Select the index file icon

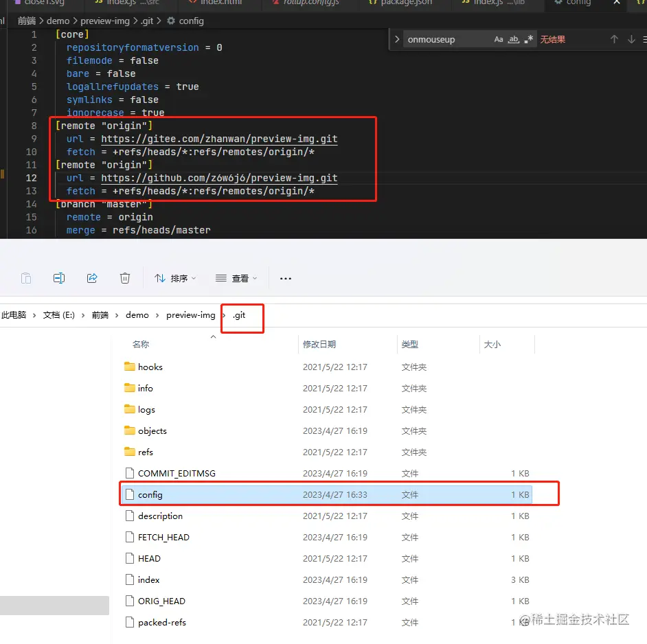pos(130,580)
